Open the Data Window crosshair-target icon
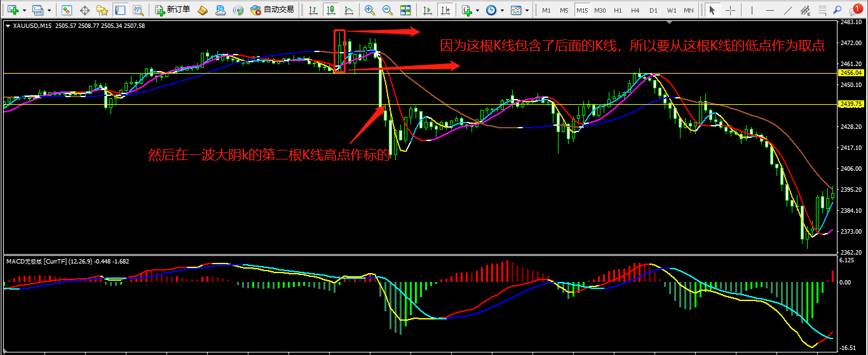 (x=85, y=10)
